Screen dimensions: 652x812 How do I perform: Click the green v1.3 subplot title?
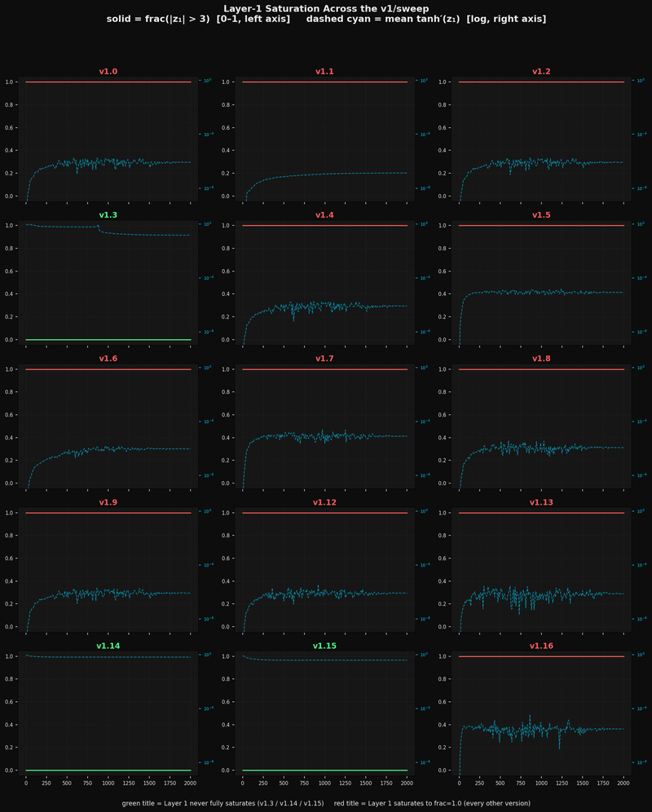(x=108, y=215)
